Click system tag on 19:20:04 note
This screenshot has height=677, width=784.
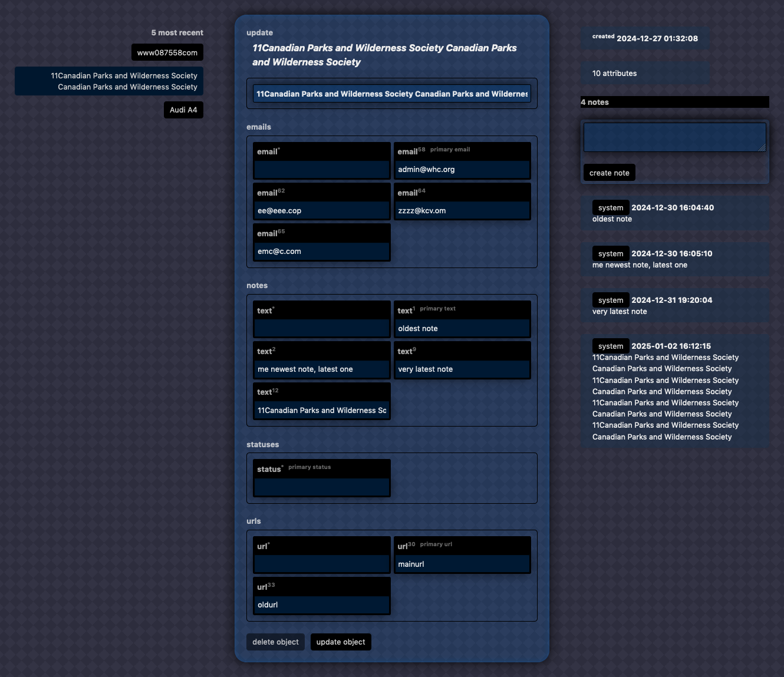[x=611, y=300]
